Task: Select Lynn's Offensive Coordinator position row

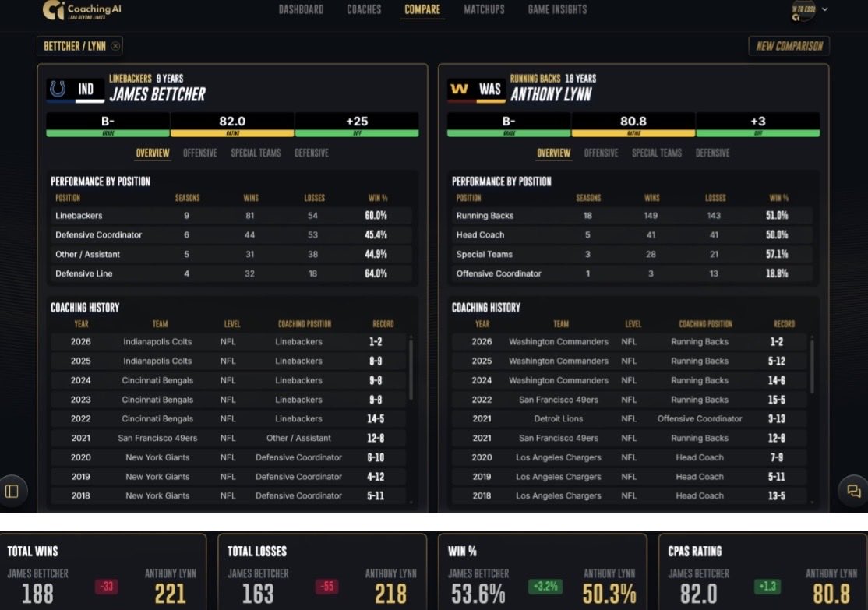Action: [x=632, y=273]
